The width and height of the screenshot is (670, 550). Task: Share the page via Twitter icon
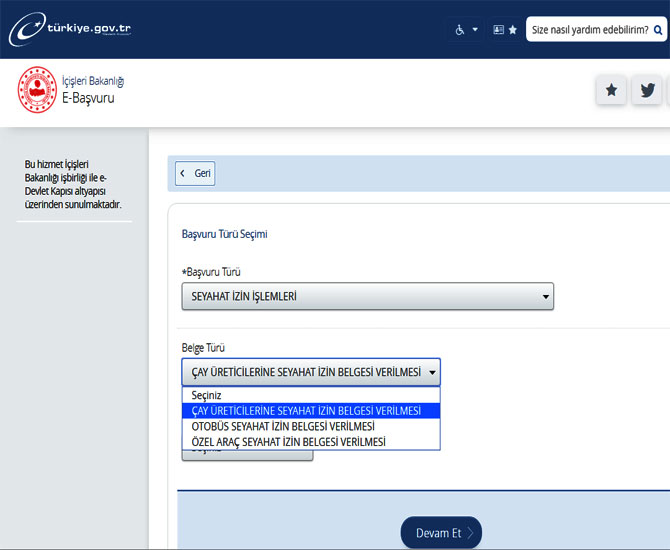(648, 90)
